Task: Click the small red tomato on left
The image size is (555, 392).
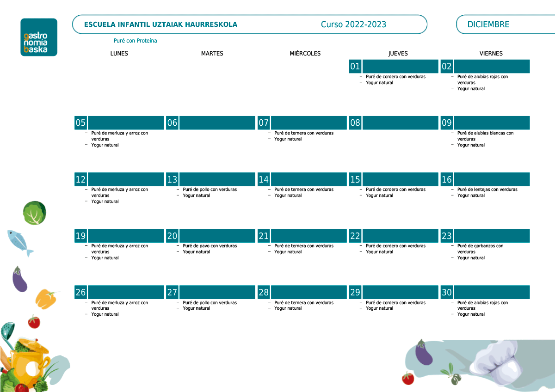Action: click(x=34, y=321)
